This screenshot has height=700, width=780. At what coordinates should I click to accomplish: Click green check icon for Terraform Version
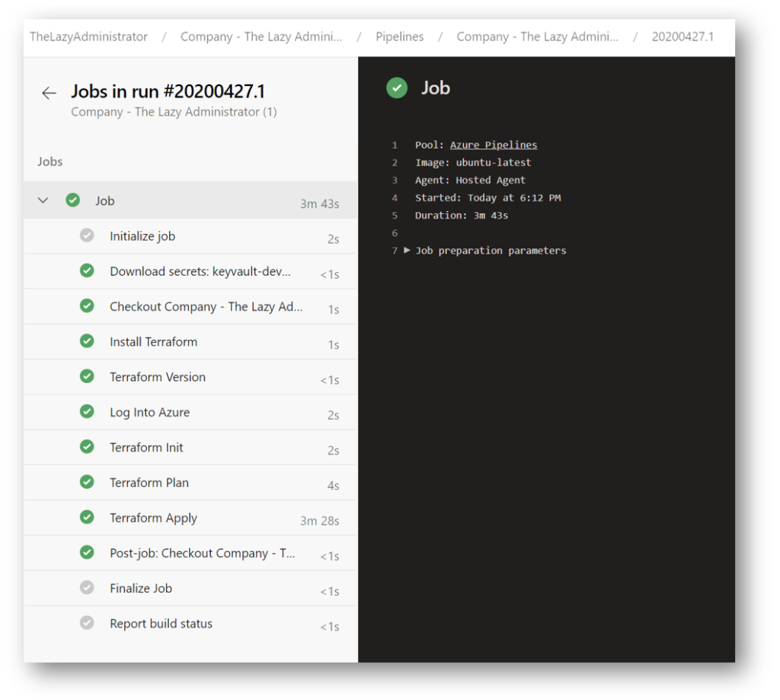click(x=87, y=376)
